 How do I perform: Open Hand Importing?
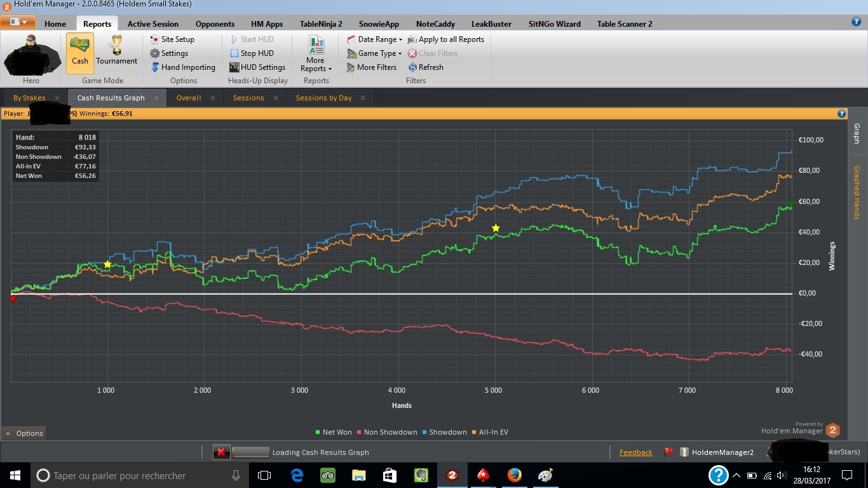(183, 67)
